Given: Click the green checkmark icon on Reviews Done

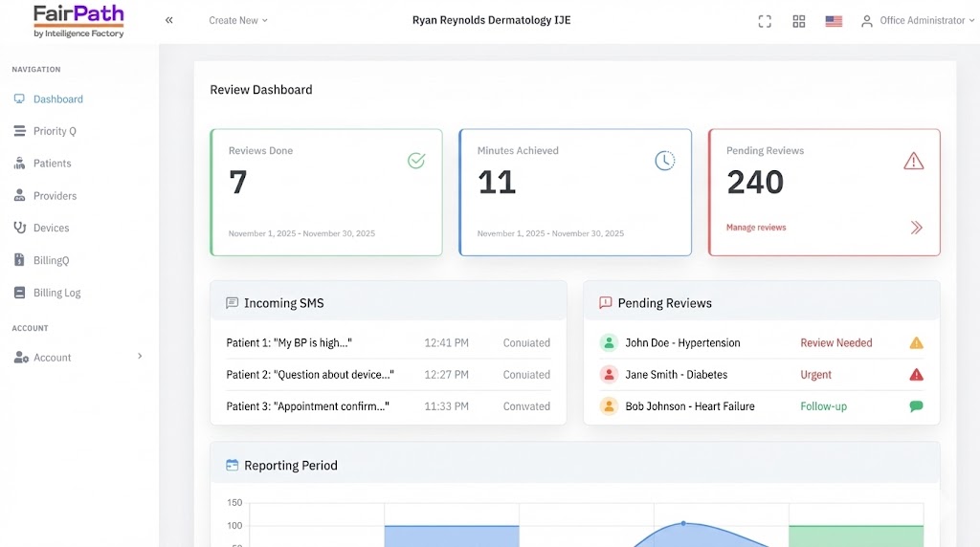Looking at the screenshot, I should tap(416, 161).
